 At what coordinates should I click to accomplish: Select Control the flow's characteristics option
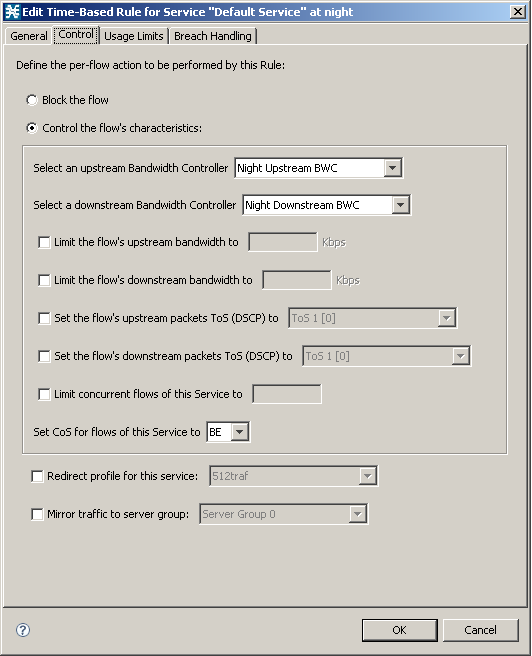(32, 128)
